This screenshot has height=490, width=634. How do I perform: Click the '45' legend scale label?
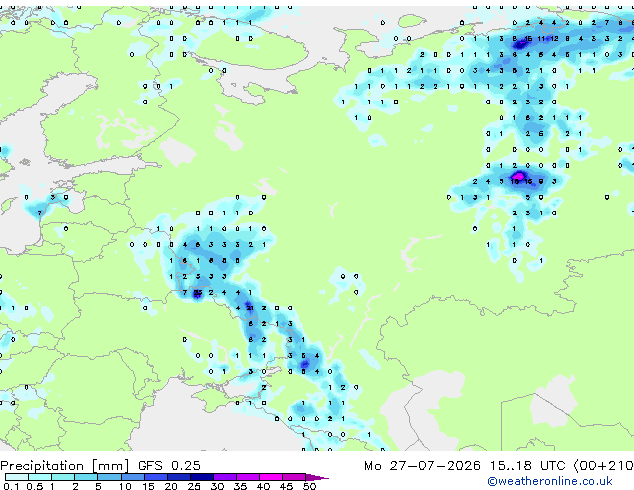point(287,486)
